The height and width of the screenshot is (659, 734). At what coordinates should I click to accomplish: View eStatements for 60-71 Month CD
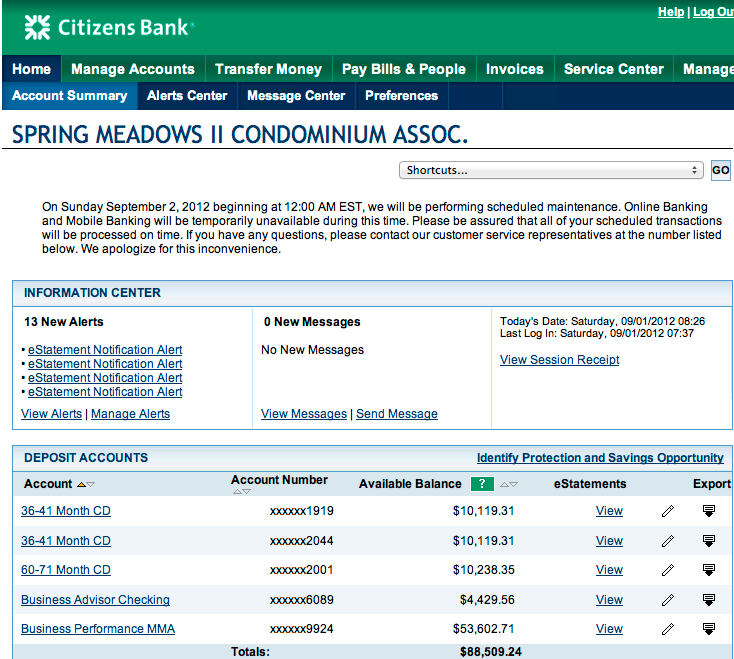(609, 570)
